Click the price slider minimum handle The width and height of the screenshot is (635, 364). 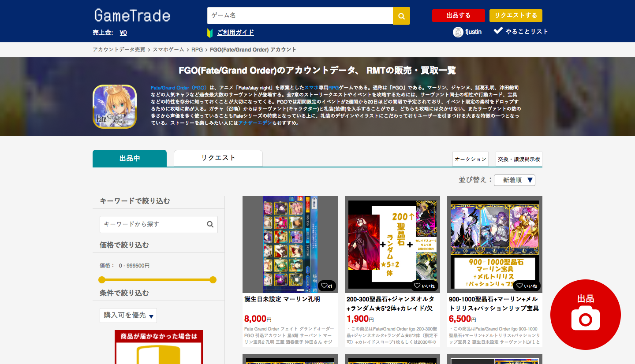click(x=102, y=280)
